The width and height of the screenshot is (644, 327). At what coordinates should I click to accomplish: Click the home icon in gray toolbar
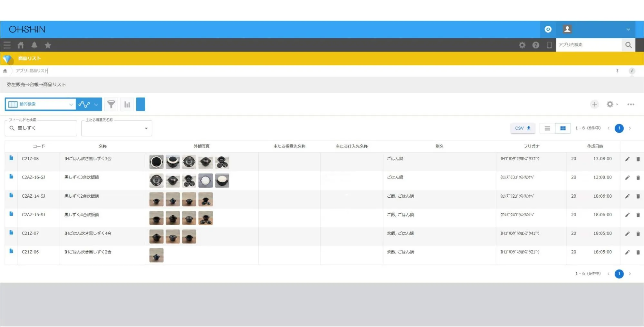pos(21,45)
